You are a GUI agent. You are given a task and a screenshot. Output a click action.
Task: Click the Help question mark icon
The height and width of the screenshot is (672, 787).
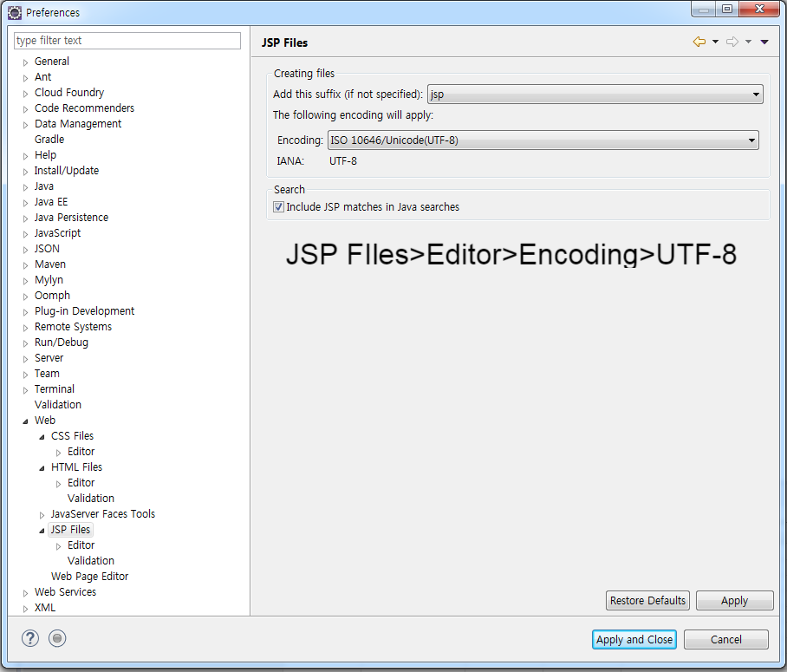pos(30,638)
